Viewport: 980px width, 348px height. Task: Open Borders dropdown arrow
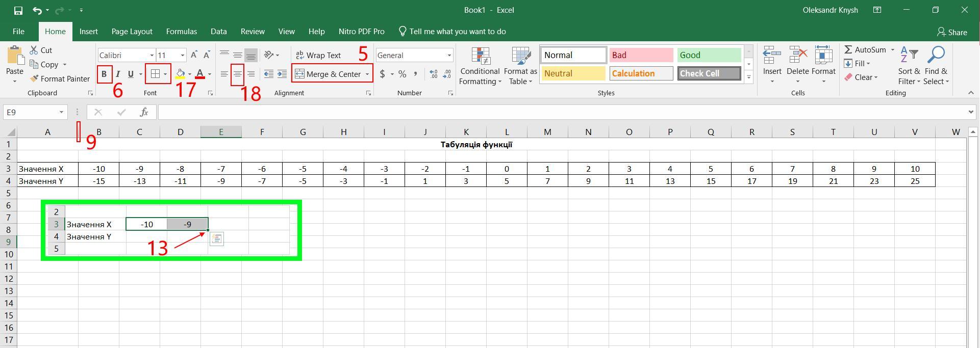click(165, 74)
